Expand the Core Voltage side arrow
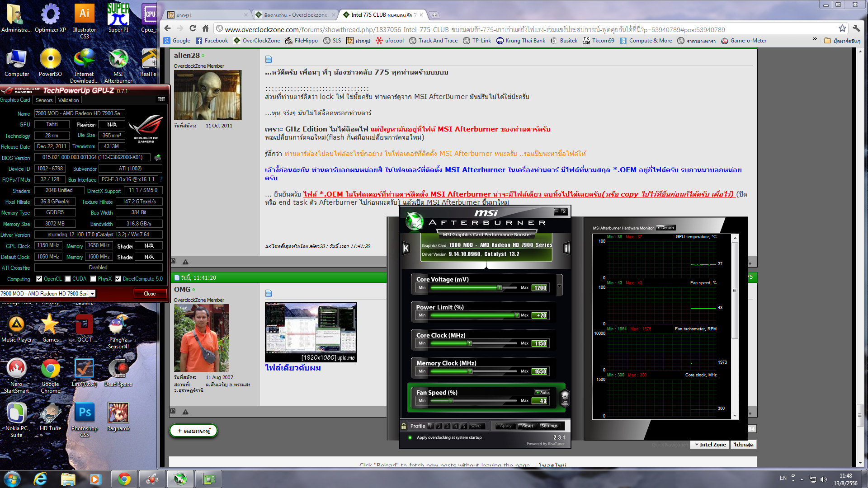868x488 pixels. point(559,286)
